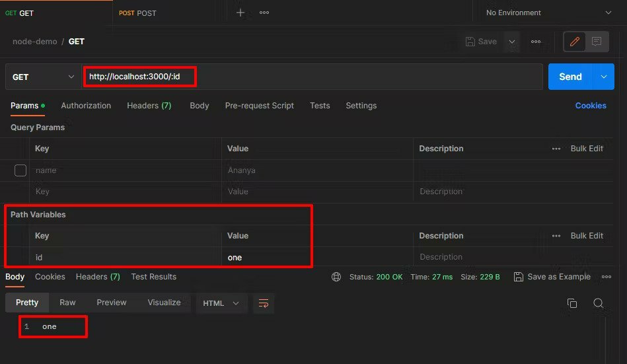
Task: Select the Params tab
Action: pos(27,106)
